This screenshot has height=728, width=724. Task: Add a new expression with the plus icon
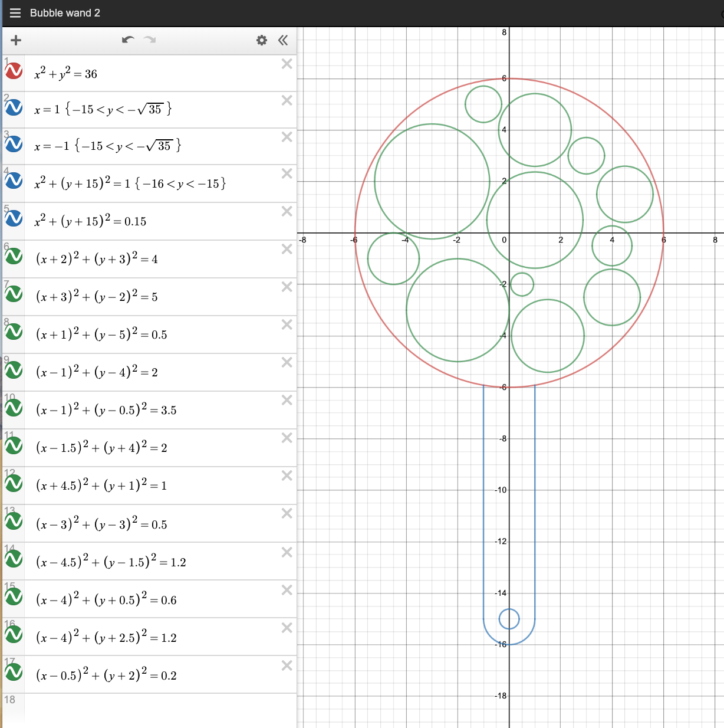click(15, 40)
